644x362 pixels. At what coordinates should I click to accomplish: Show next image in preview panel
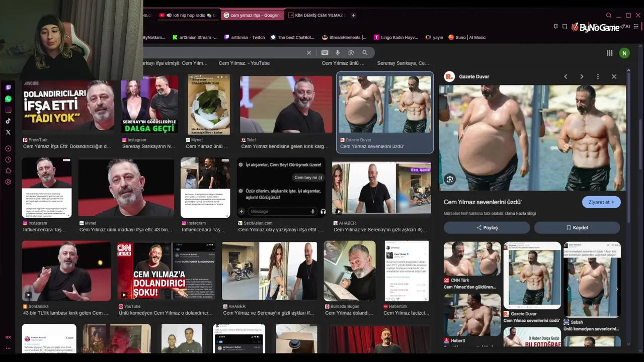[582, 76]
